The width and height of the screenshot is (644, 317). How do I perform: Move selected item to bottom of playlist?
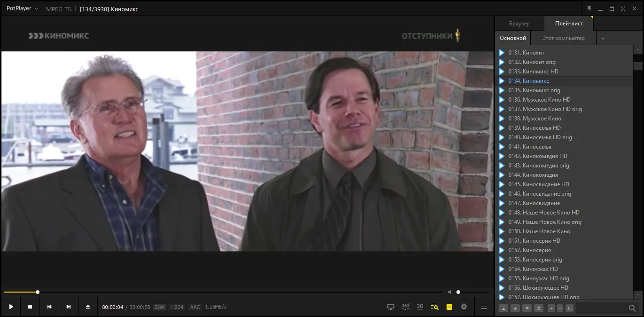tap(539, 308)
